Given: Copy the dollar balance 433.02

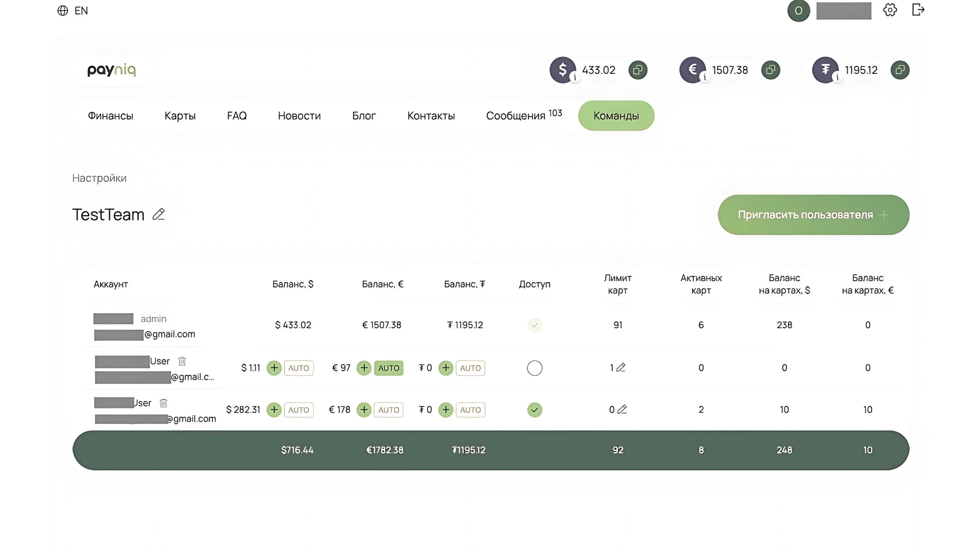Looking at the screenshot, I should pyautogui.click(x=638, y=70).
